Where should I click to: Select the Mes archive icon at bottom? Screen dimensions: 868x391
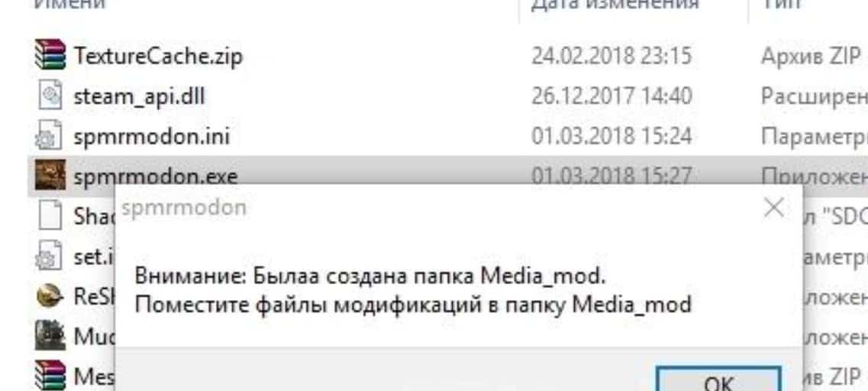tap(50, 376)
